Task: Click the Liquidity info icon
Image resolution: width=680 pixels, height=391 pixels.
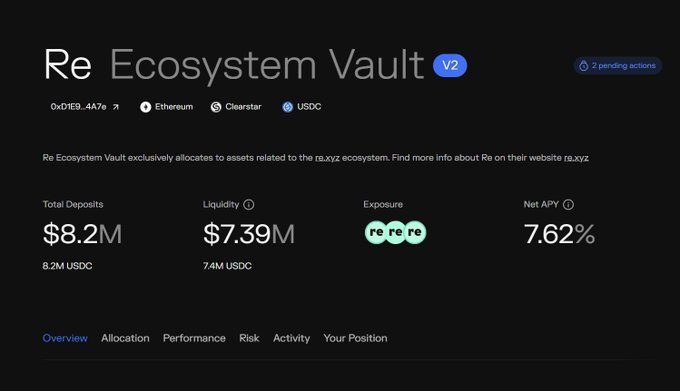Action: [x=248, y=205]
